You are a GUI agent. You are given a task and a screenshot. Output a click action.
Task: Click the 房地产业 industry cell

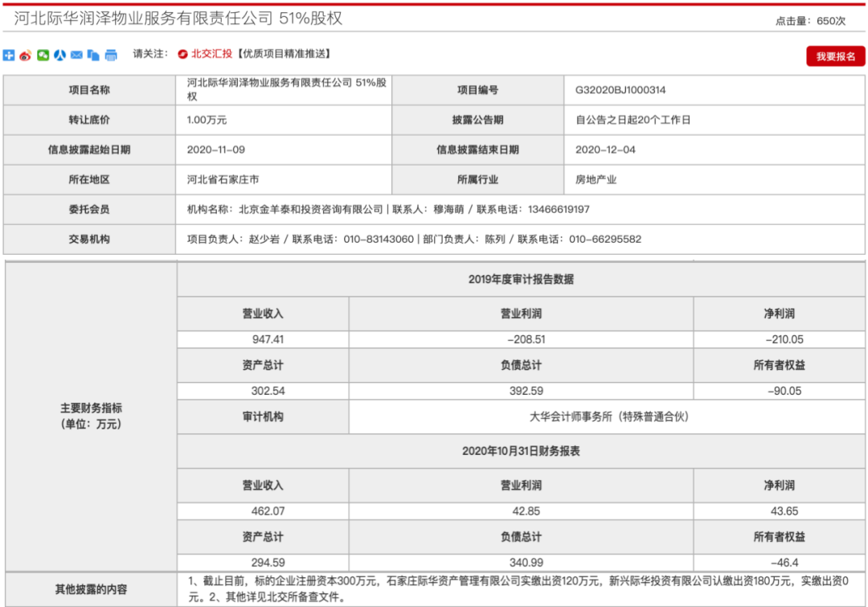598,179
